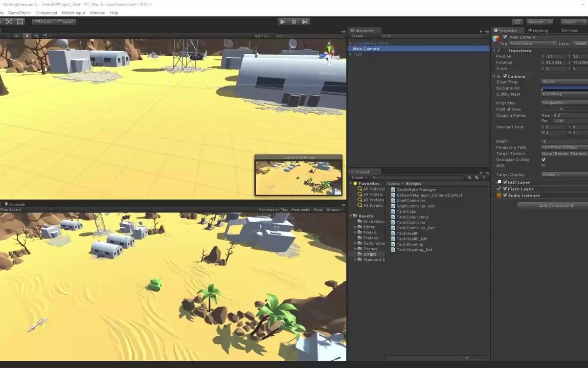588x368 pixels.
Task: Open the Component menu
Action: [46, 13]
